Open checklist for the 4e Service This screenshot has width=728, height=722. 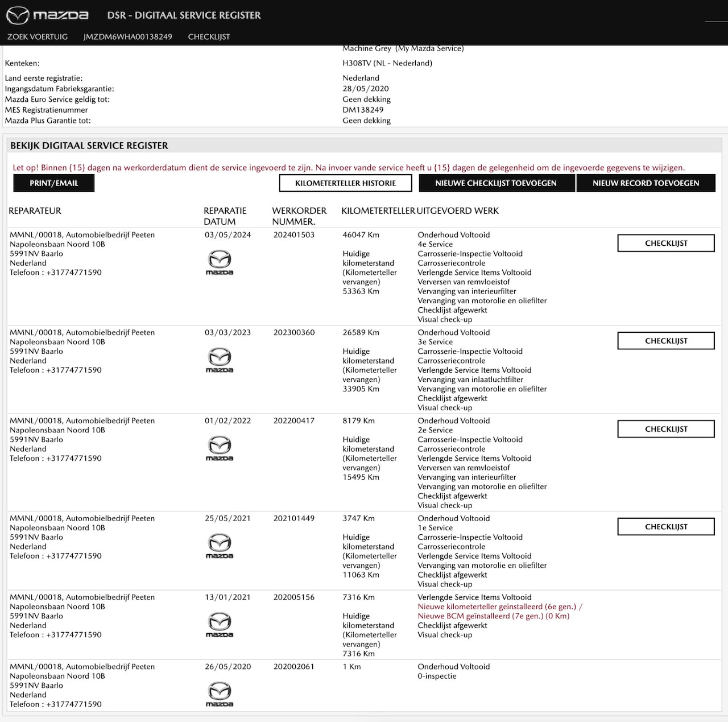point(666,244)
